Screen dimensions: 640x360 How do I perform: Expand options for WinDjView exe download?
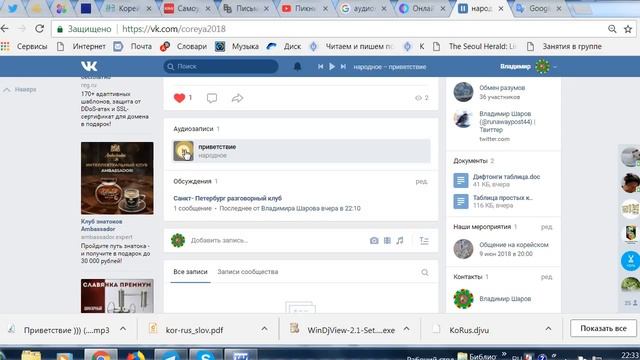[407, 329]
